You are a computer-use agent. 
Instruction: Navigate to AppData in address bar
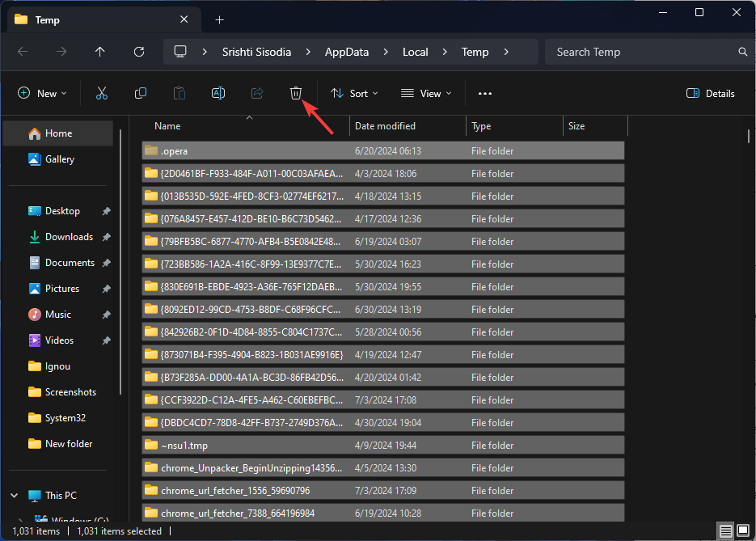[x=346, y=52]
